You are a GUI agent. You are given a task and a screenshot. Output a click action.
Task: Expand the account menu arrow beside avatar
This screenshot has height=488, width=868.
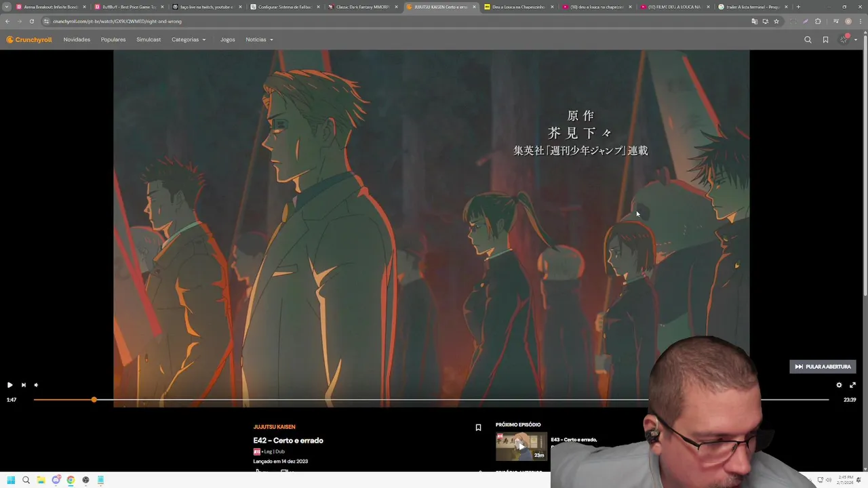856,40
